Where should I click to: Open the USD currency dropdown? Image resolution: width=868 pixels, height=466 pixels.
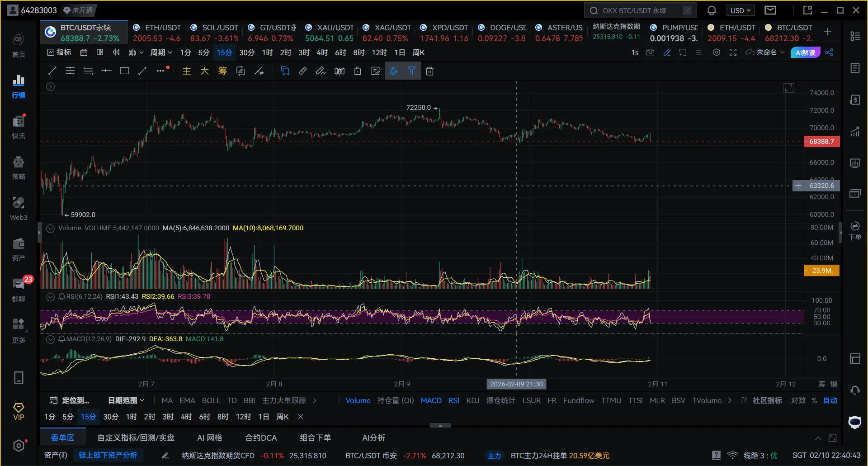click(740, 10)
